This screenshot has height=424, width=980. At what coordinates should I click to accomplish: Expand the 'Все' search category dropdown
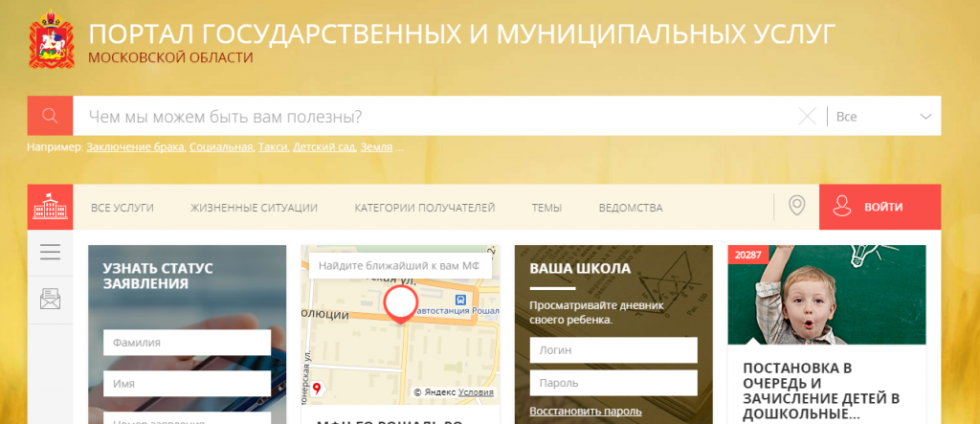pyautogui.click(x=882, y=117)
